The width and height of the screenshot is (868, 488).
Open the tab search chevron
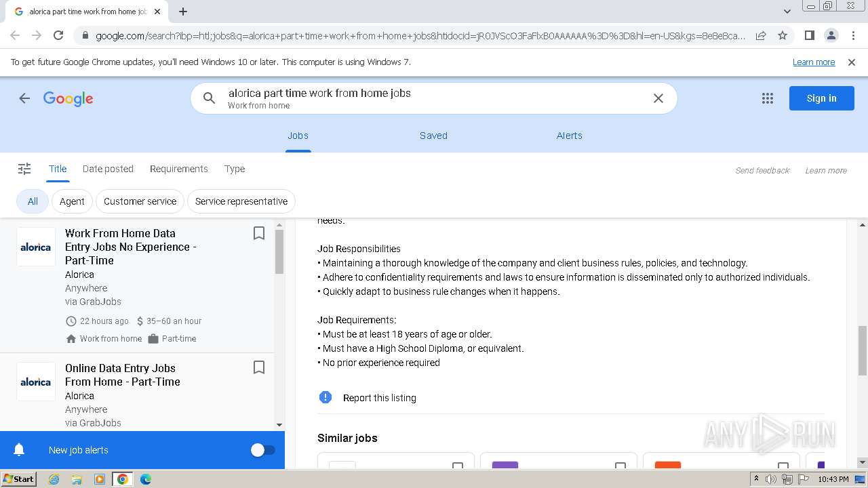(787, 12)
